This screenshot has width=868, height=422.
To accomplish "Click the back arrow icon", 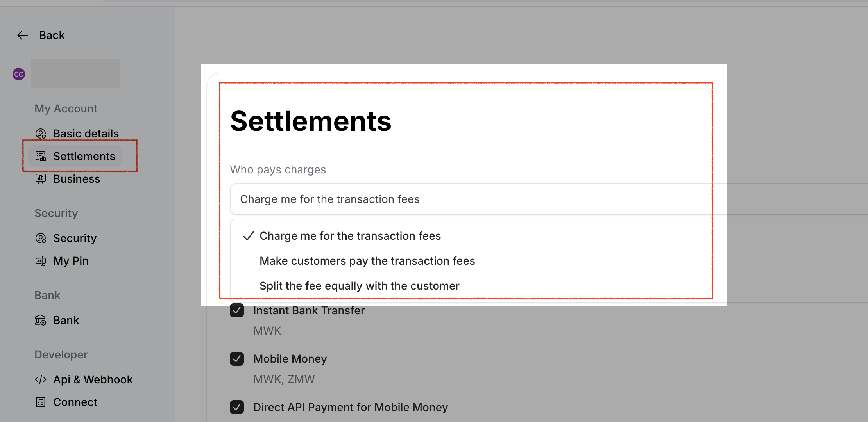I will [23, 36].
